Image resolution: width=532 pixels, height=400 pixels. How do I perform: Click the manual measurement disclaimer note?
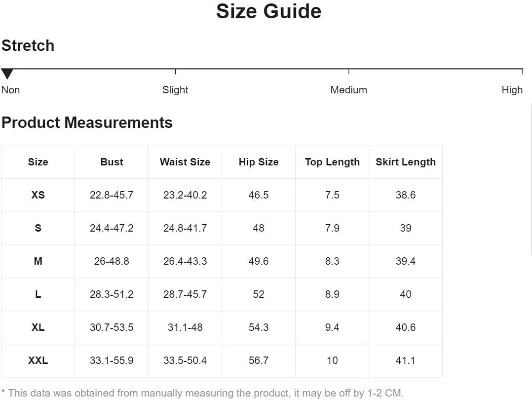pyautogui.click(x=202, y=393)
